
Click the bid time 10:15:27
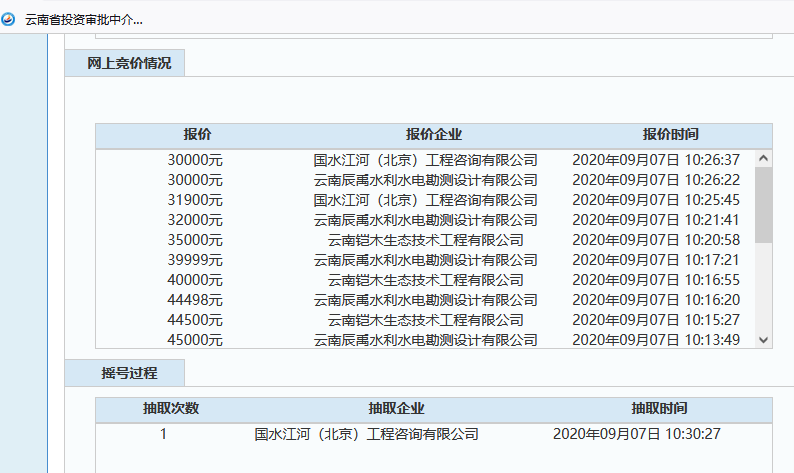[656, 320]
